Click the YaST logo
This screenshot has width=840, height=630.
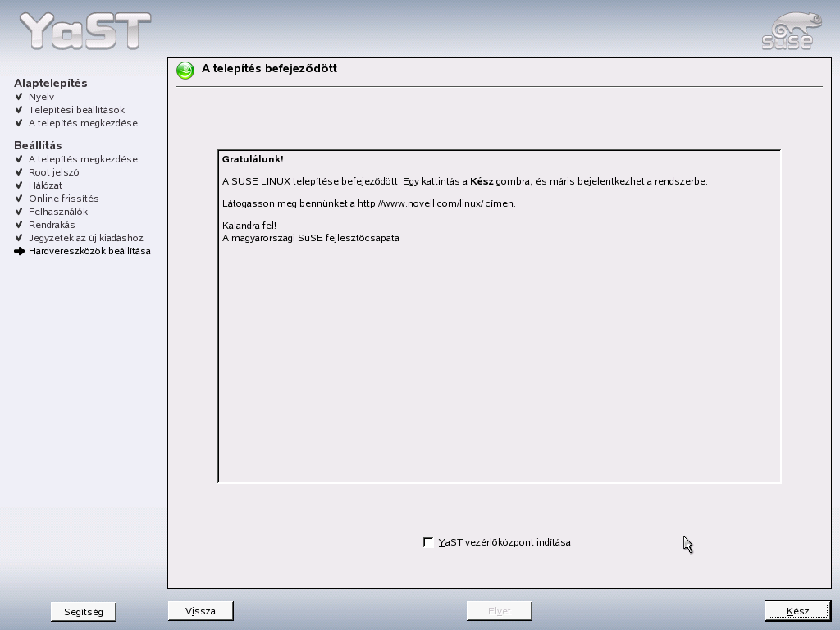(x=85, y=31)
